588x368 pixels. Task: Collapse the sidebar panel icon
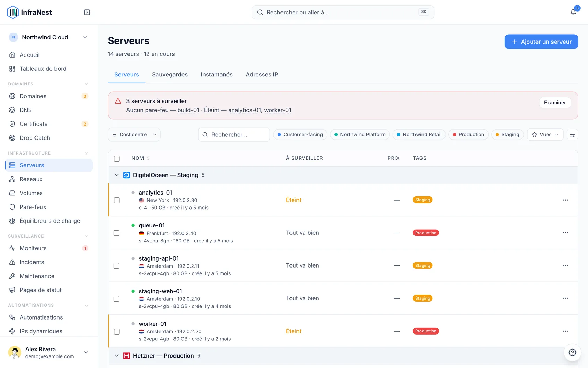(87, 12)
